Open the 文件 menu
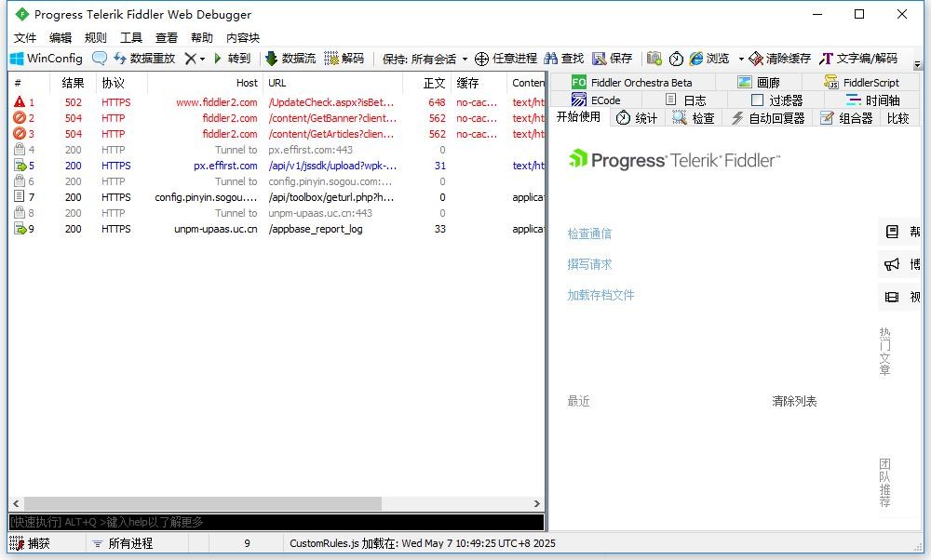This screenshot has width=931, height=560. pos(25,38)
